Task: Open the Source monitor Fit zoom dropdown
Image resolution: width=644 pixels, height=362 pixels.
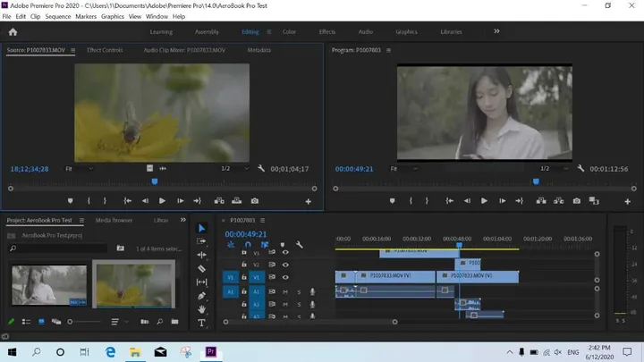Action: click(x=79, y=168)
